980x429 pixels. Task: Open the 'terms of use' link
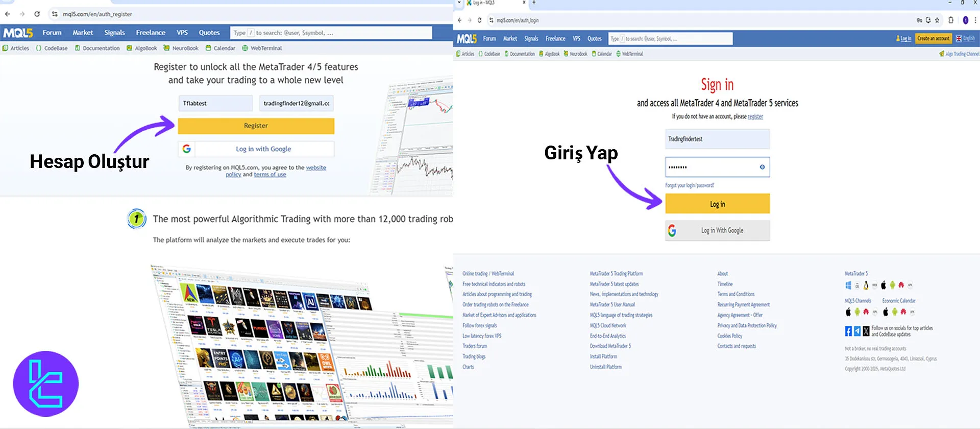[x=270, y=175]
